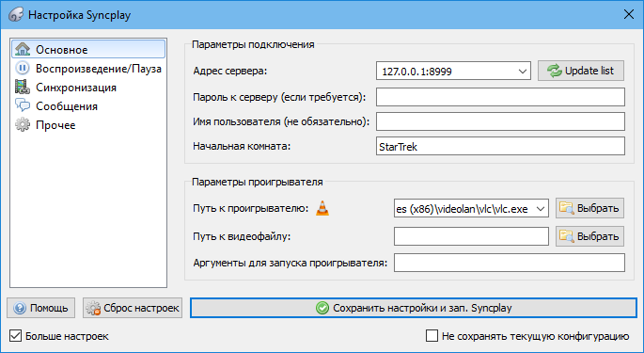Click the Syncplay logo in title bar

[16, 15]
